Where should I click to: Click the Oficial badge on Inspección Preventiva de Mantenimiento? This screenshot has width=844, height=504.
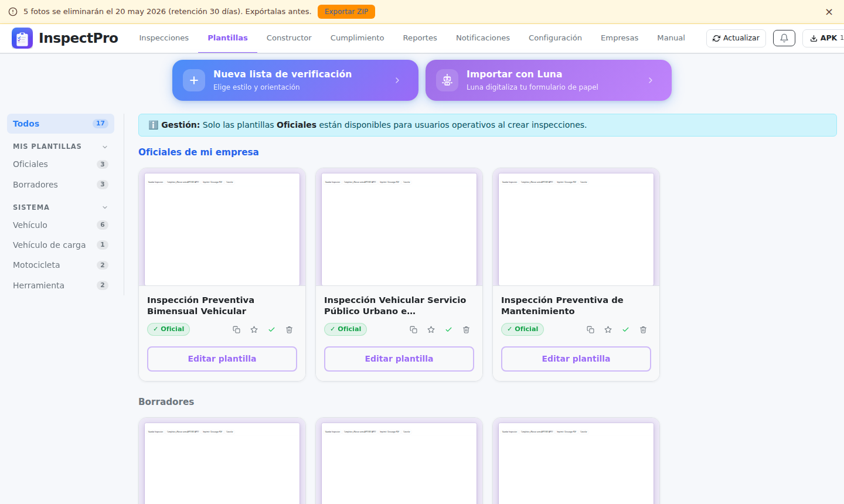(522, 329)
